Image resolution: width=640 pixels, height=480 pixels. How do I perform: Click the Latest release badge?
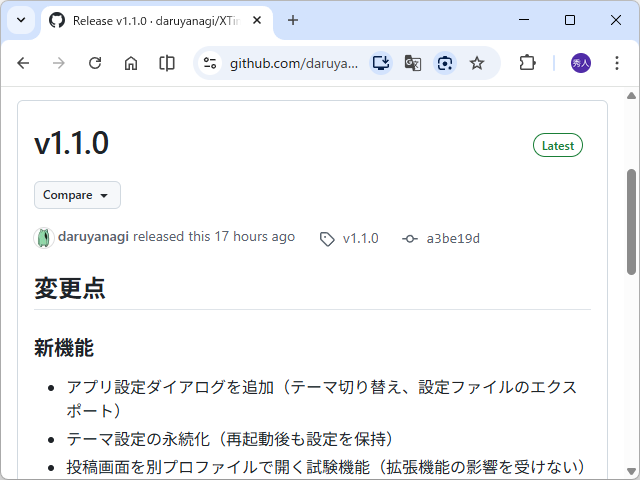coord(558,145)
